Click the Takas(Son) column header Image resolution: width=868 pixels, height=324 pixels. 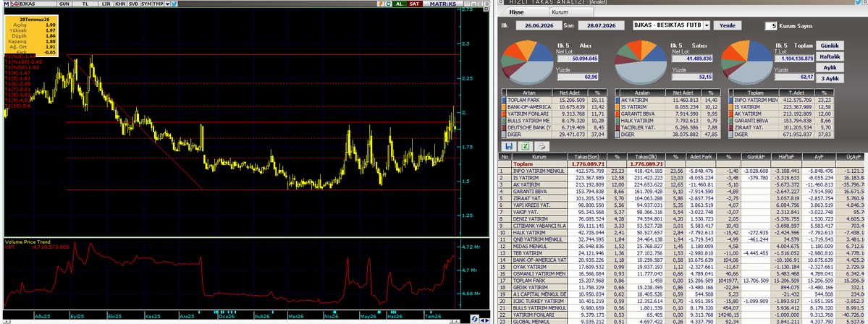(x=589, y=157)
